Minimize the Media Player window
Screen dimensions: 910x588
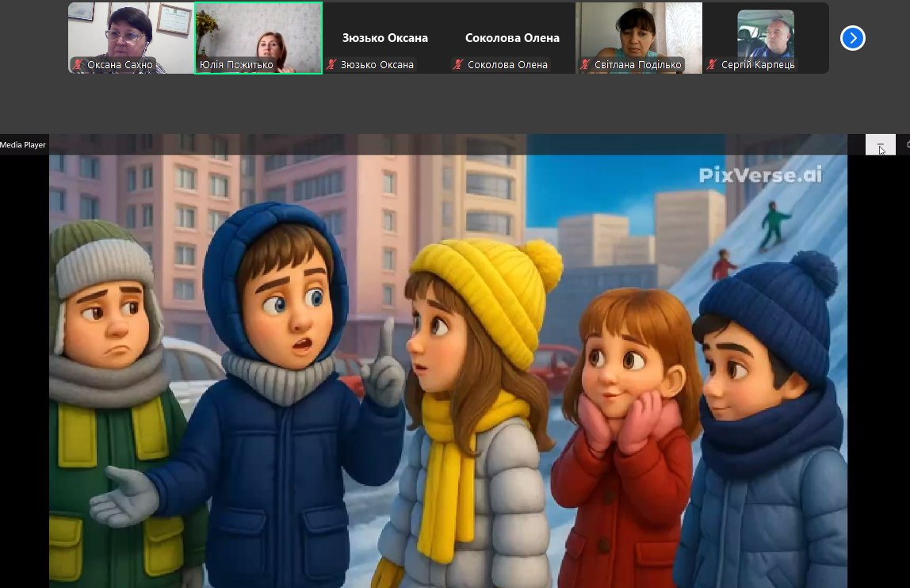[x=880, y=145]
